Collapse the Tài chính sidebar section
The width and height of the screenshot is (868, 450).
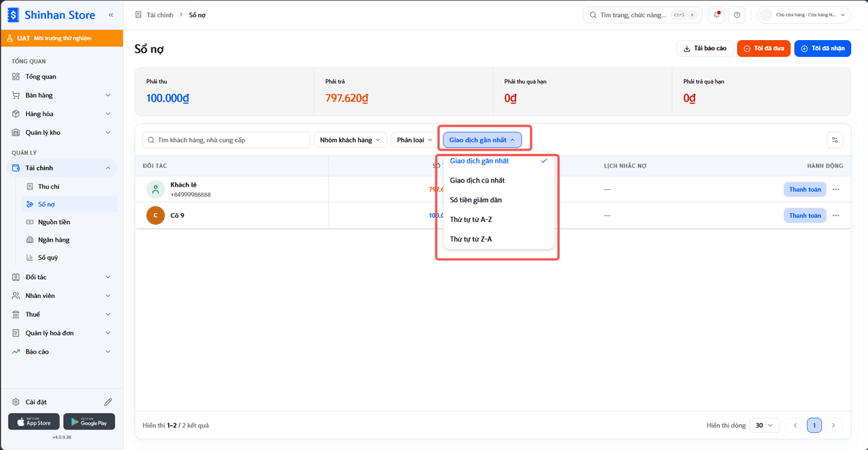tap(62, 168)
